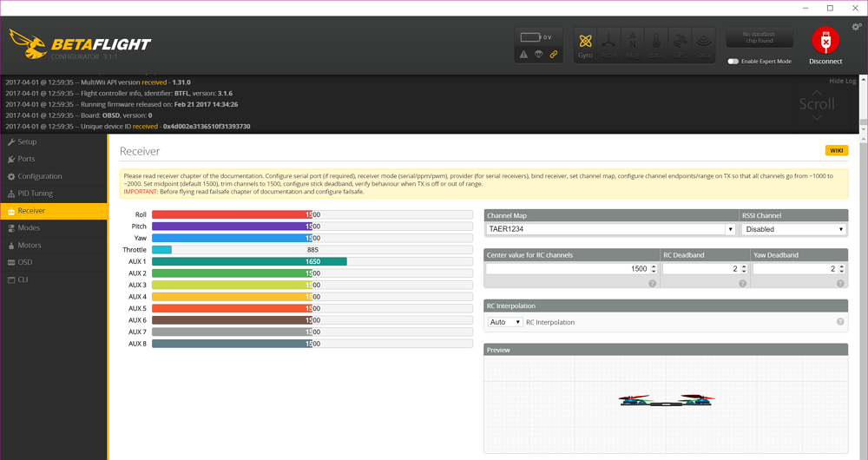This screenshot has width=868, height=460.
Task: Adjust the RC Deadband stepper
Action: [744, 268]
